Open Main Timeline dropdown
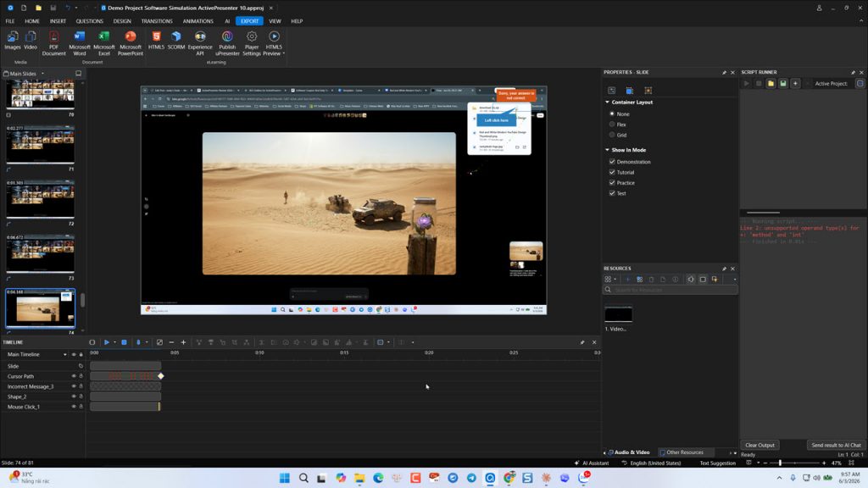 pyautogui.click(x=64, y=355)
